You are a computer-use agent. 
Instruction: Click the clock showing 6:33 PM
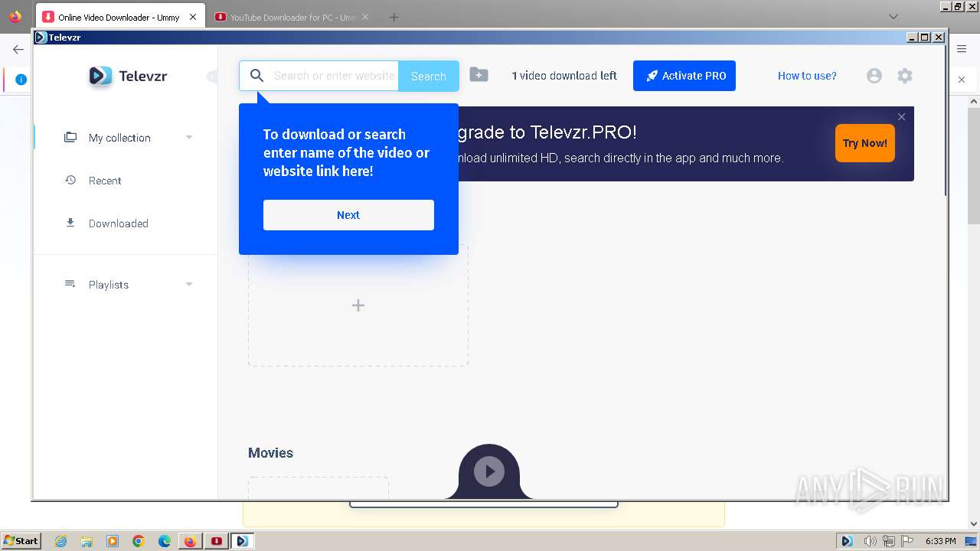(x=940, y=541)
